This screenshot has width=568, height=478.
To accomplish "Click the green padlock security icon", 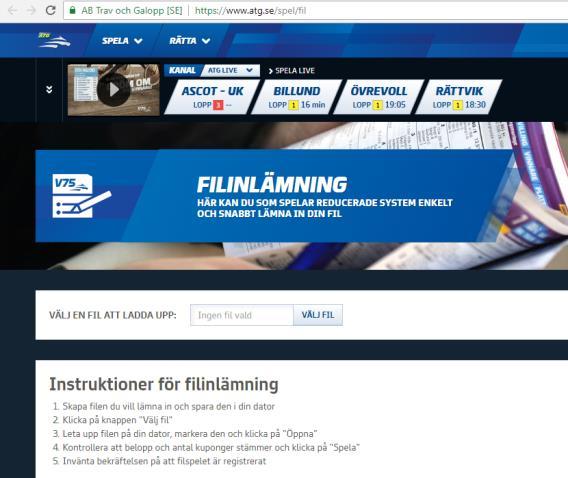I will (x=72, y=10).
